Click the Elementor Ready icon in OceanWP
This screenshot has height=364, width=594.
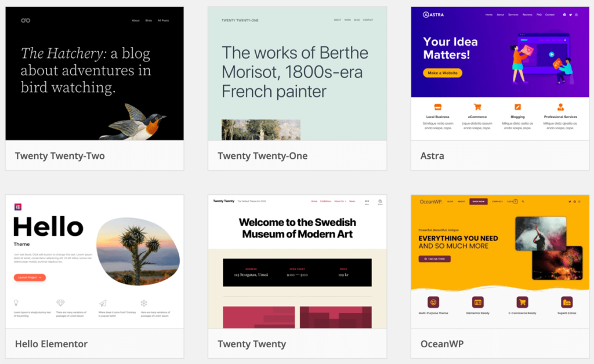click(x=478, y=302)
